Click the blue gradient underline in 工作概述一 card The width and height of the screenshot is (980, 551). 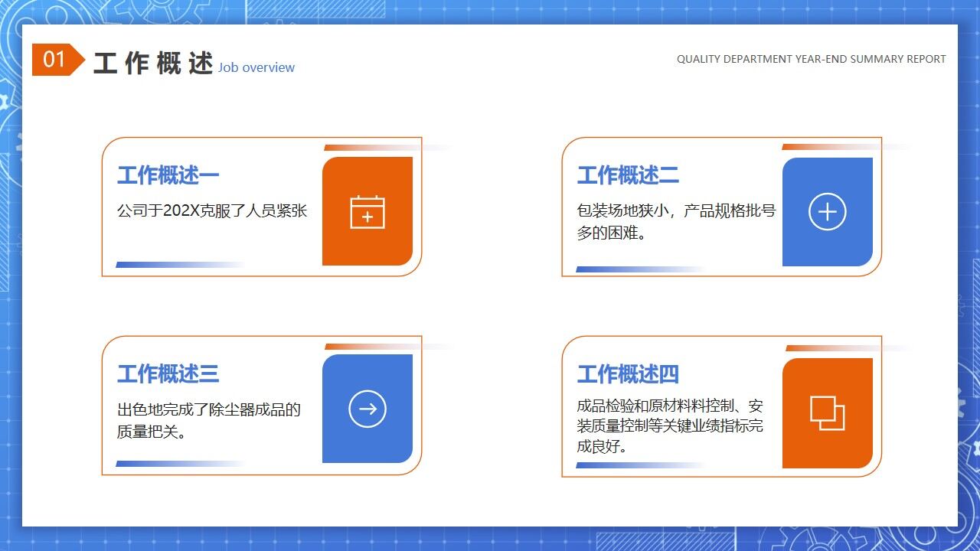(x=161, y=264)
